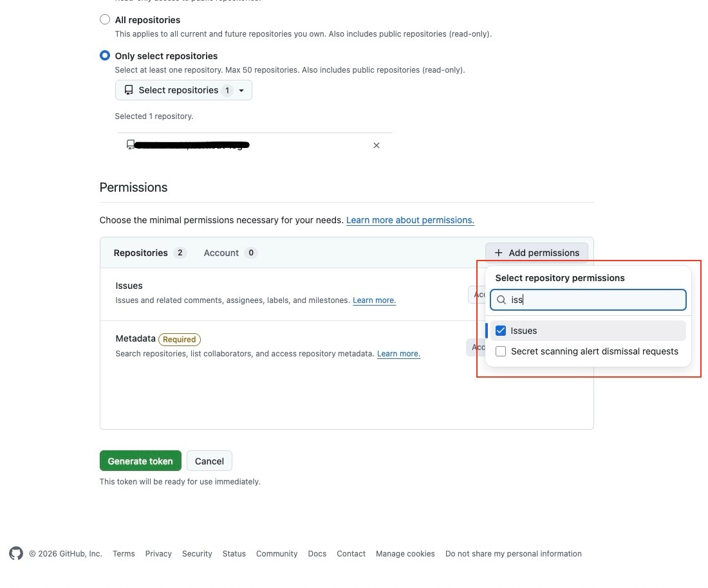Select the All repositories radio option

click(105, 19)
